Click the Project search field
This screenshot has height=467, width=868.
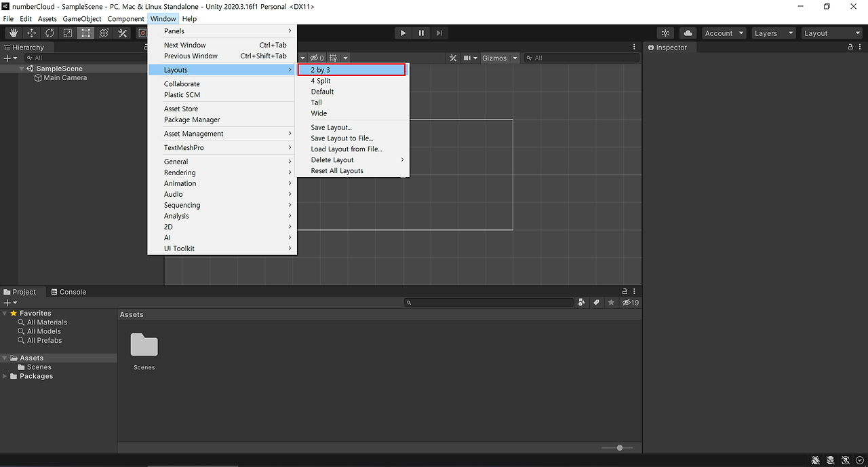489,303
